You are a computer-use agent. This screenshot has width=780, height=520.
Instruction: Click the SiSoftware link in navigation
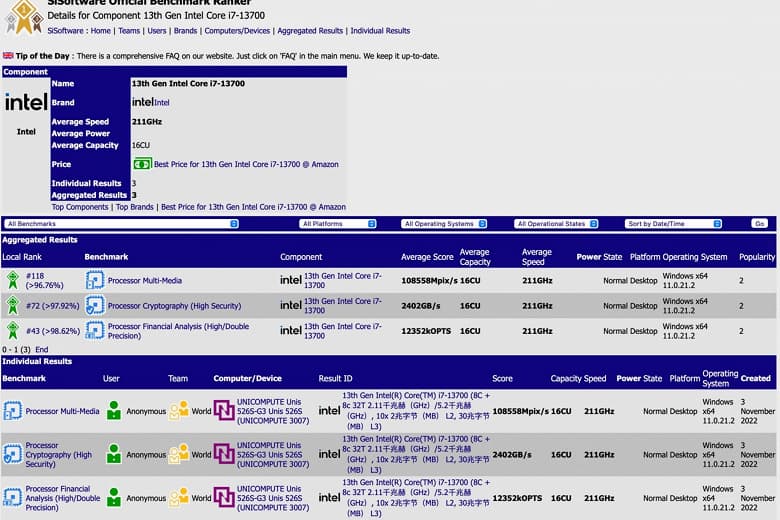(65, 31)
